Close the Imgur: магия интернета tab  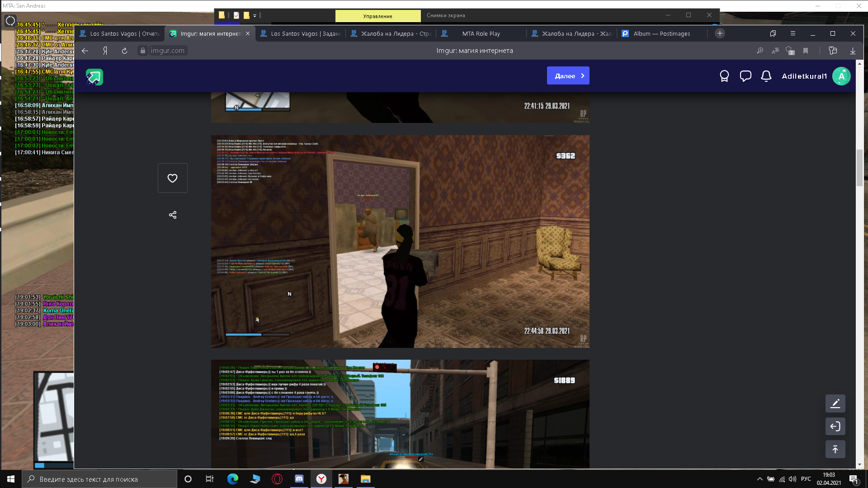pos(248,33)
